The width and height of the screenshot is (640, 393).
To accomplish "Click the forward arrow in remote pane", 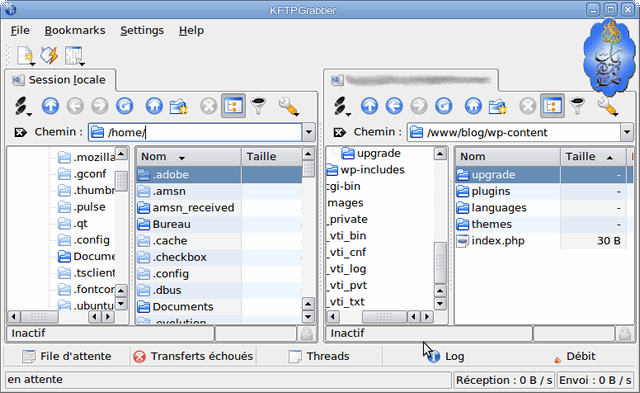I will 419,106.
